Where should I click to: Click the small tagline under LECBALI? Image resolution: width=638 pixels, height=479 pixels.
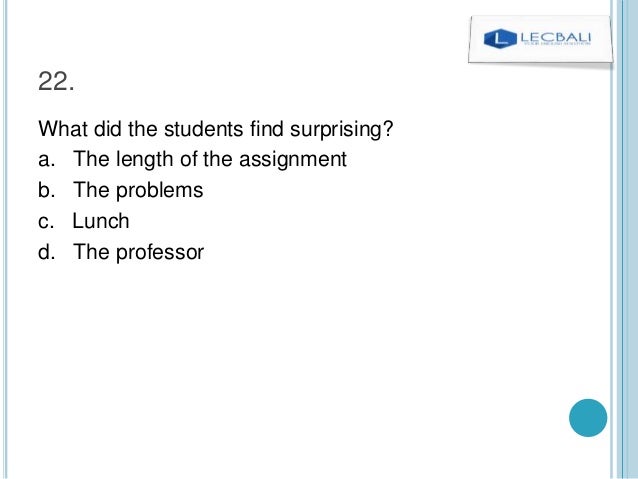[x=556, y=44]
